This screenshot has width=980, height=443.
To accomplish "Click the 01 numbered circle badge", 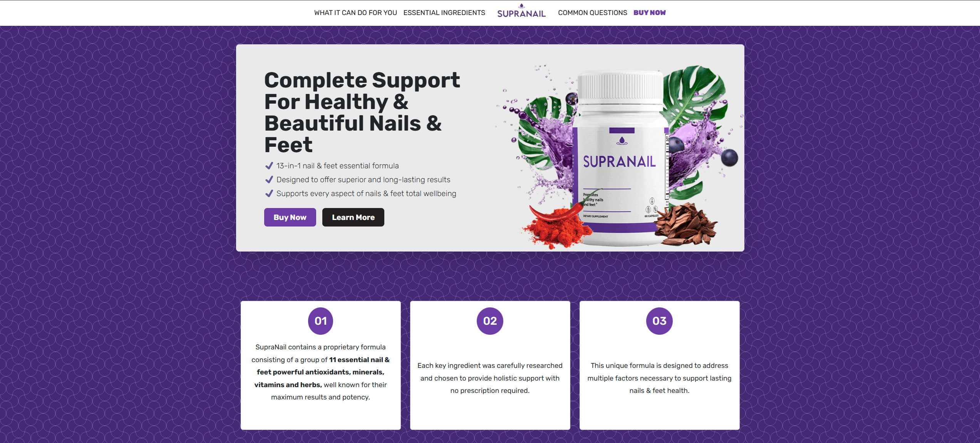I will tap(320, 321).
